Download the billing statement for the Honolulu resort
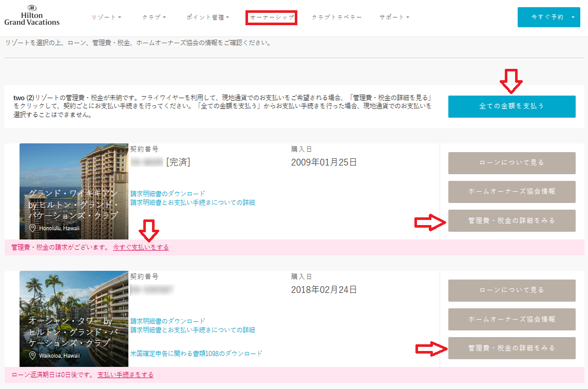This screenshot has height=389, width=588. pos(168,194)
